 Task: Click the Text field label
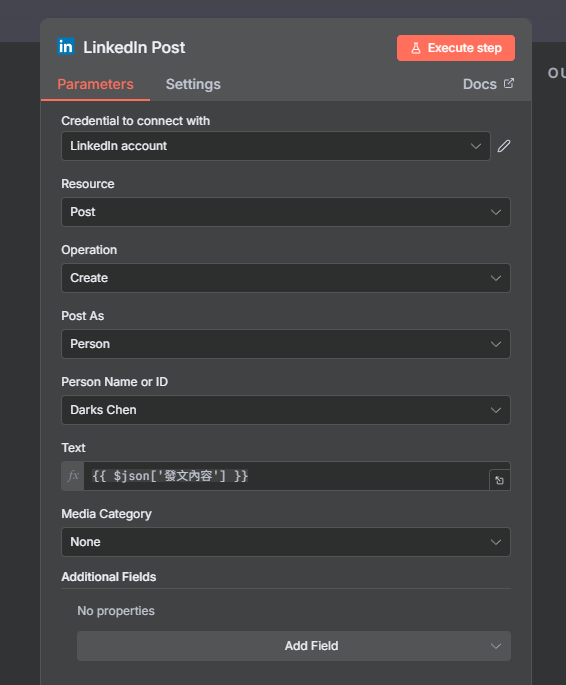click(73, 448)
